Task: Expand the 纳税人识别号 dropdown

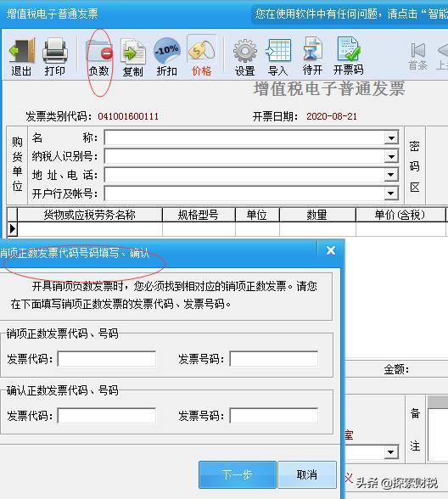Action: click(x=391, y=156)
